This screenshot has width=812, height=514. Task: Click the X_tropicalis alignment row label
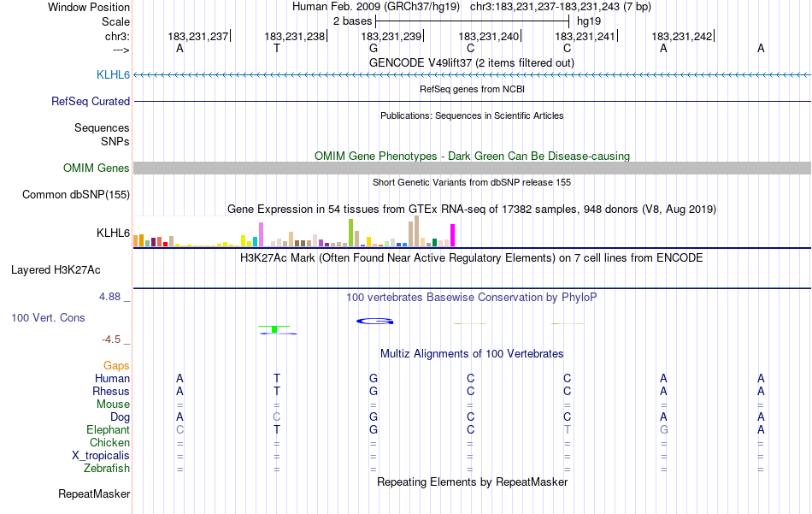(x=101, y=456)
